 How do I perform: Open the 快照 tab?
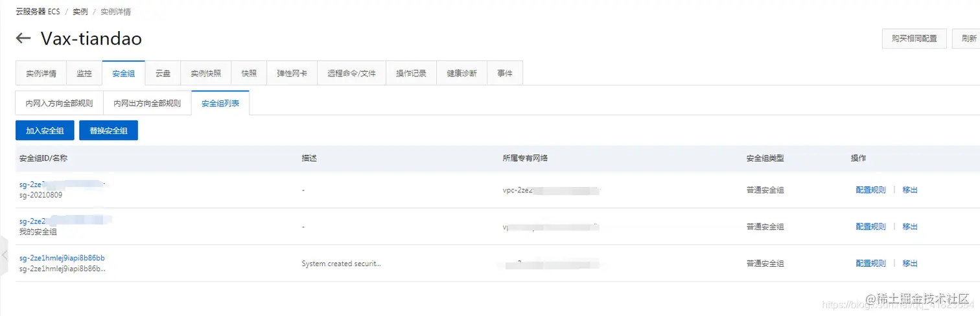click(249, 73)
